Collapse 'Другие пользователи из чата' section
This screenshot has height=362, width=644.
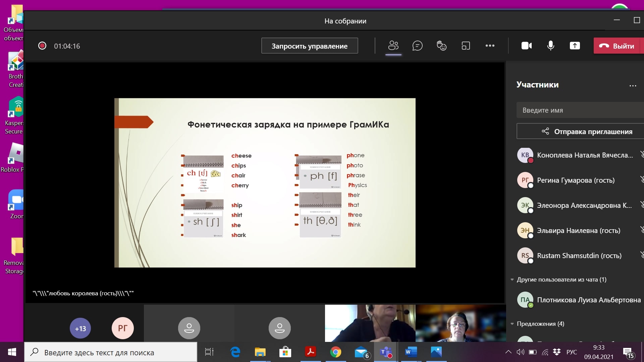pos(512,280)
